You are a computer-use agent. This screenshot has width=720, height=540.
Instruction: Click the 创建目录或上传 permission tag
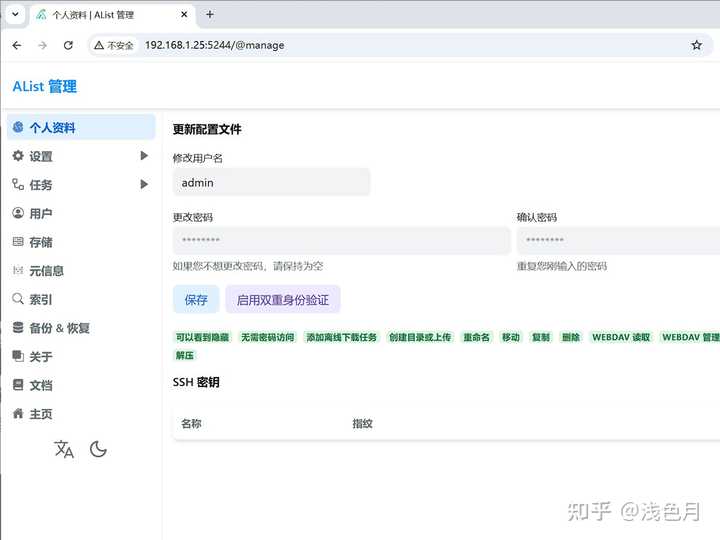(x=420, y=338)
